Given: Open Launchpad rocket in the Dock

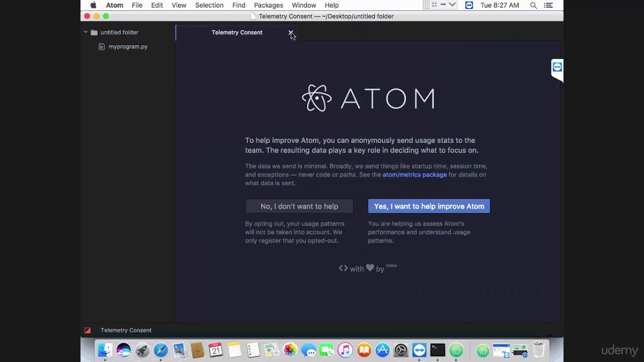Looking at the screenshot, I should 142,350.
